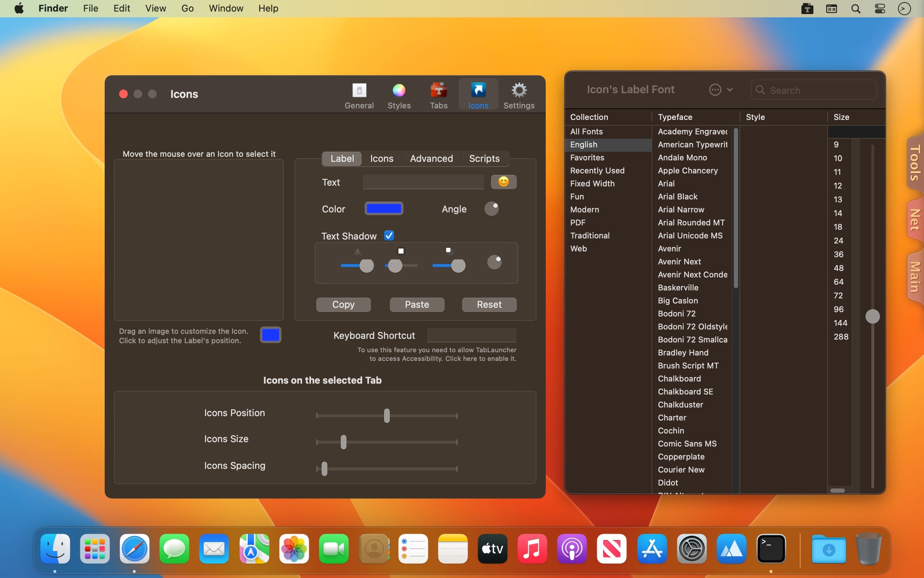Click the Icons Size slider
This screenshot has height=578, width=924.
(387, 442)
